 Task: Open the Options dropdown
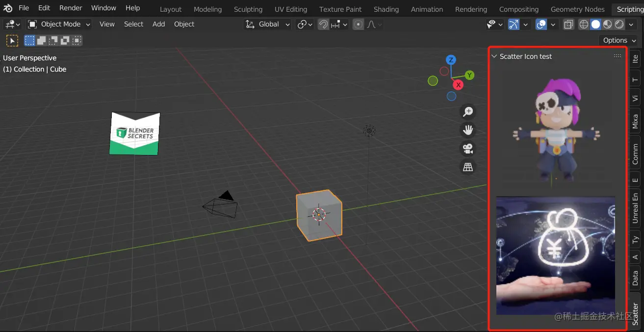[x=618, y=40]
